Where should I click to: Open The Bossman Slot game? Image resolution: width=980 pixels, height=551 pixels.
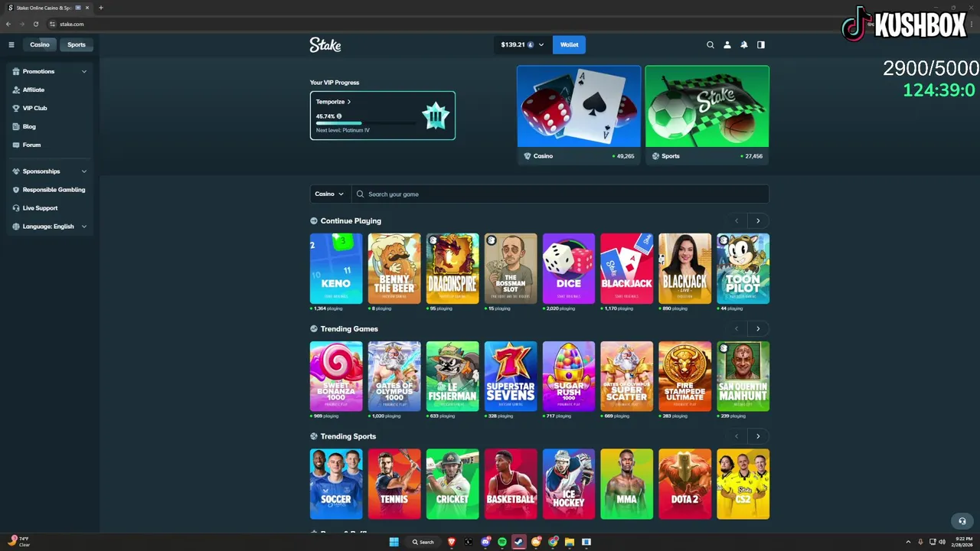click(511, 269)
